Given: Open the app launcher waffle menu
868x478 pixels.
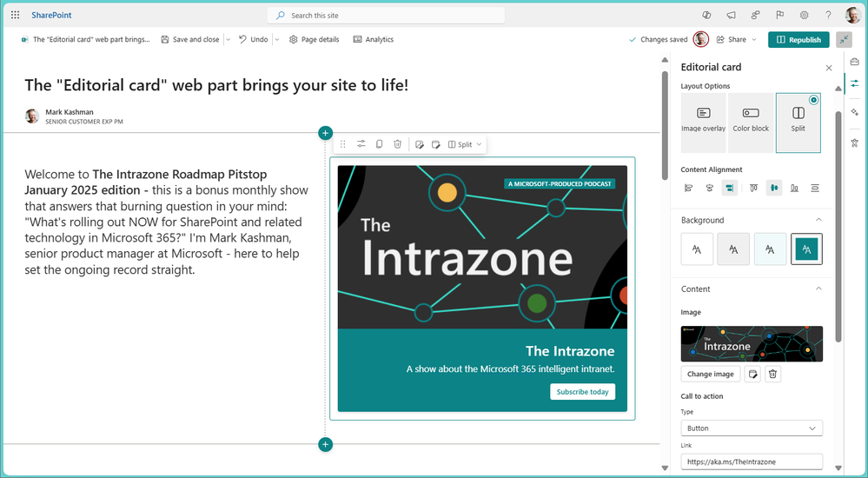Looking at the screenshot, I should 15,15.
